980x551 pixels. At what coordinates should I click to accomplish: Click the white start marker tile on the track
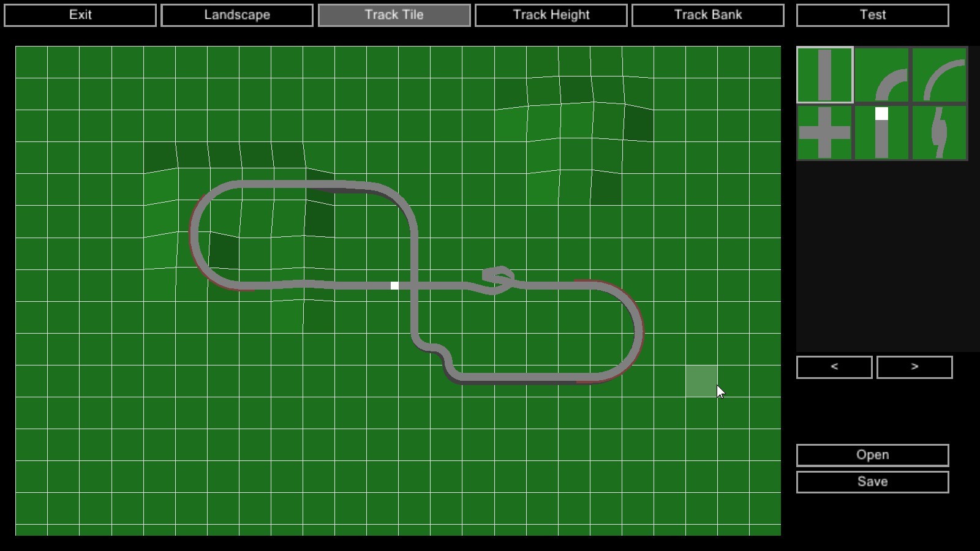(395, 285)
